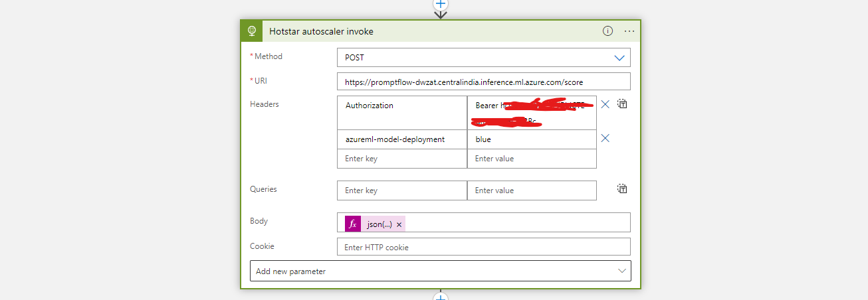
Task: Click the Queries Enter value field
Action: pos(532,190)
